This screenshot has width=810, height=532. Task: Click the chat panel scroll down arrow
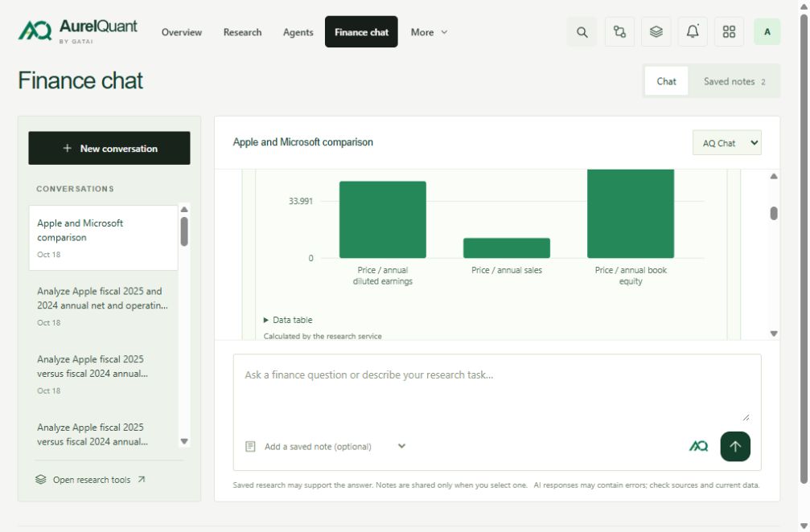tap(774, 334)
